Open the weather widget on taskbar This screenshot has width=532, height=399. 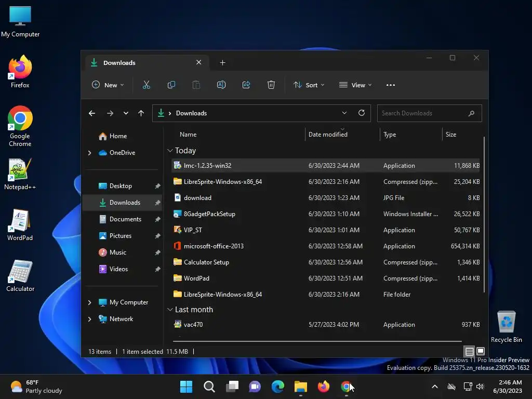(36, 387)
